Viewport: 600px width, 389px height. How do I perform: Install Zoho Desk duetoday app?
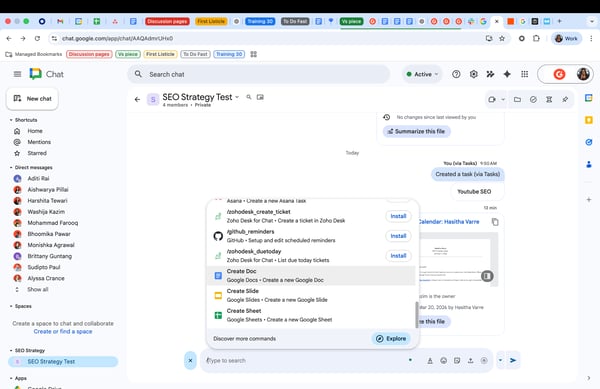click(398, 256)
